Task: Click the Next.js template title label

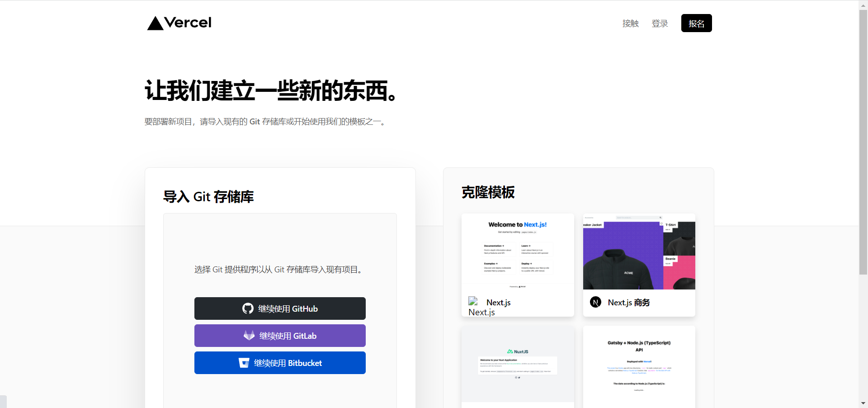Action: (498, 302)
